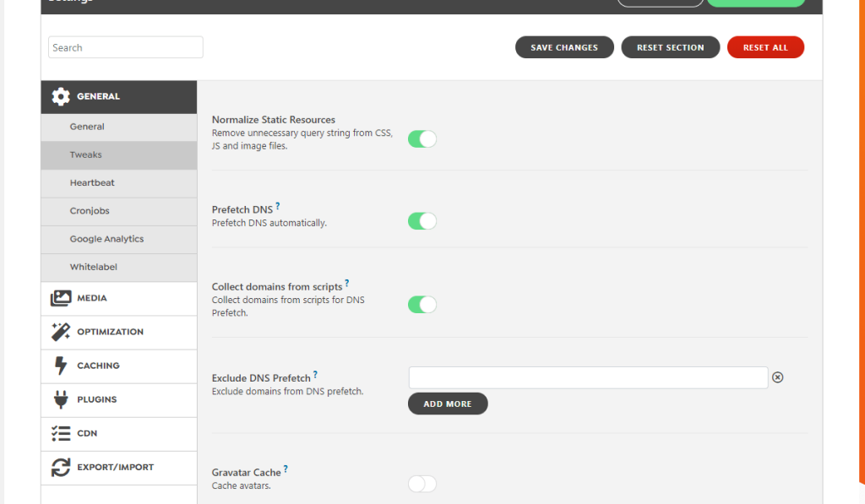Click the Caching lightning bolt icon
Viewport: 865px width, 504px height.
(61, 366)
